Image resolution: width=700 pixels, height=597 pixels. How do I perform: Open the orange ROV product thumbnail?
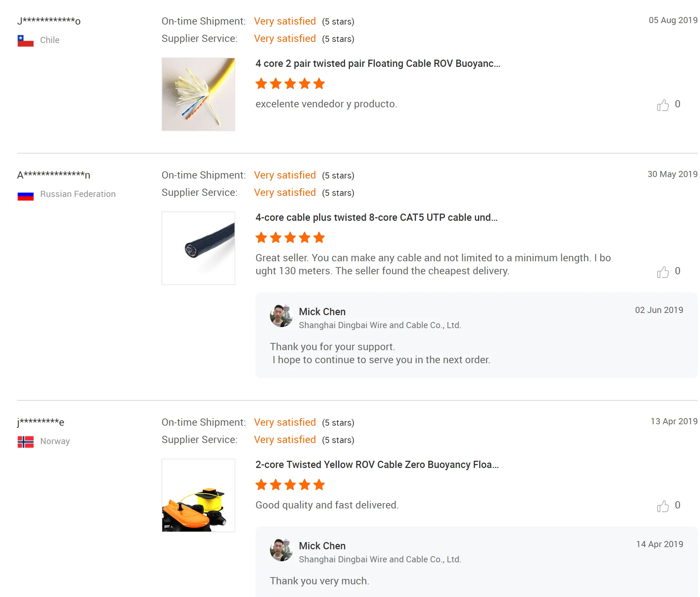pyautogui.click(x=198, y=495)
